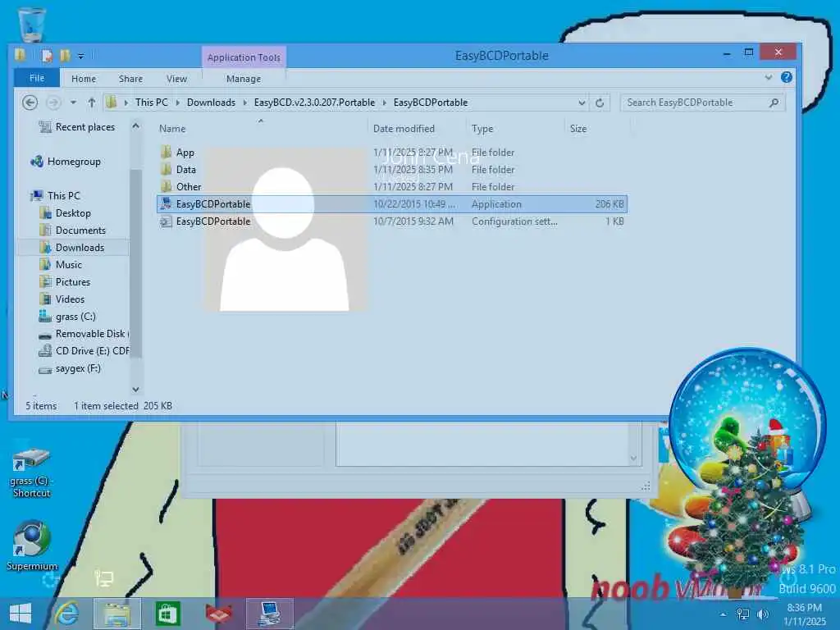Open recent locations dropdown arrow
Viewport: 840px width, 630px height.
pyautogui.click(x=73, y=103)
